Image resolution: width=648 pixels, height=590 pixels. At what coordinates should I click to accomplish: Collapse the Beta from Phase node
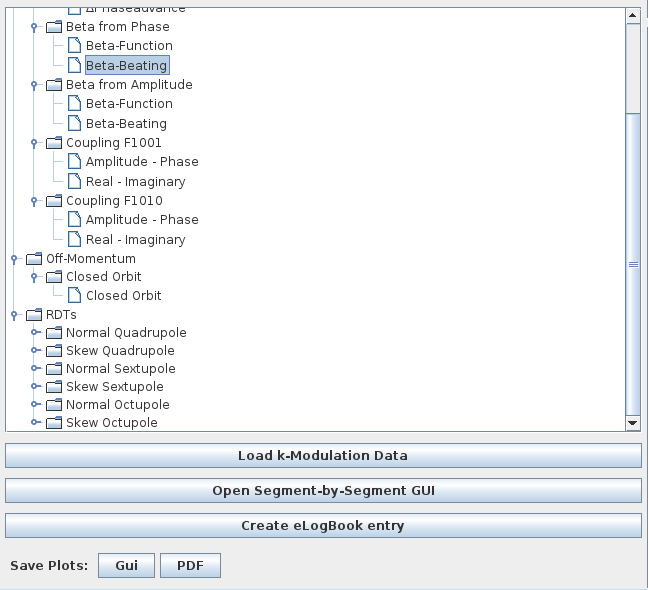(x=34, y=27)
